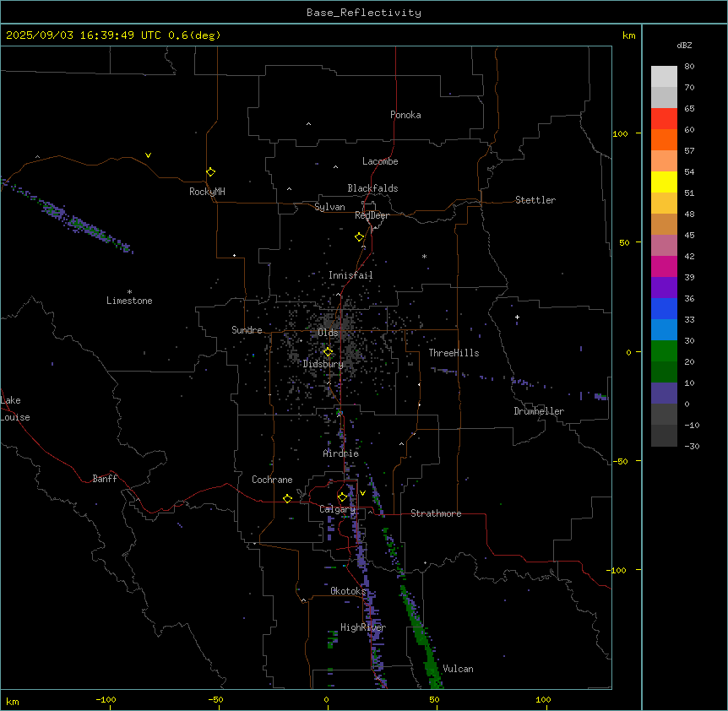This screenshot has height=711, width=728.
Task: Click the asterisk marker above Limestone
Action: point(129,292)
